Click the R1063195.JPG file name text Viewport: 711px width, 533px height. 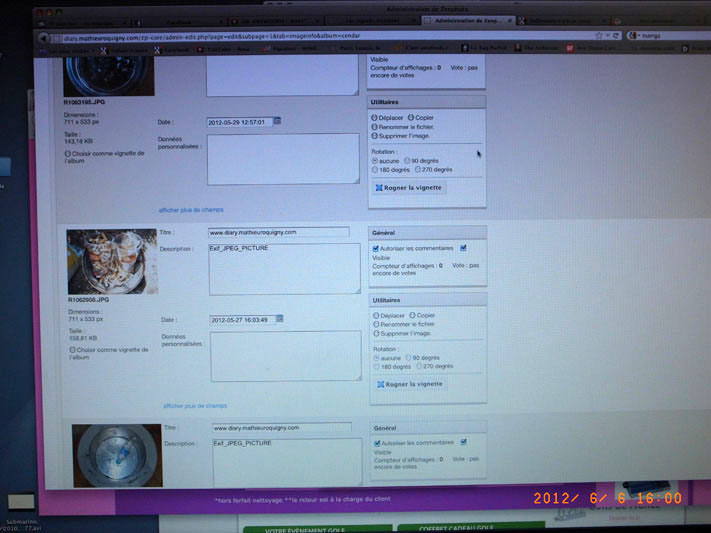click(x=84, y=102)
